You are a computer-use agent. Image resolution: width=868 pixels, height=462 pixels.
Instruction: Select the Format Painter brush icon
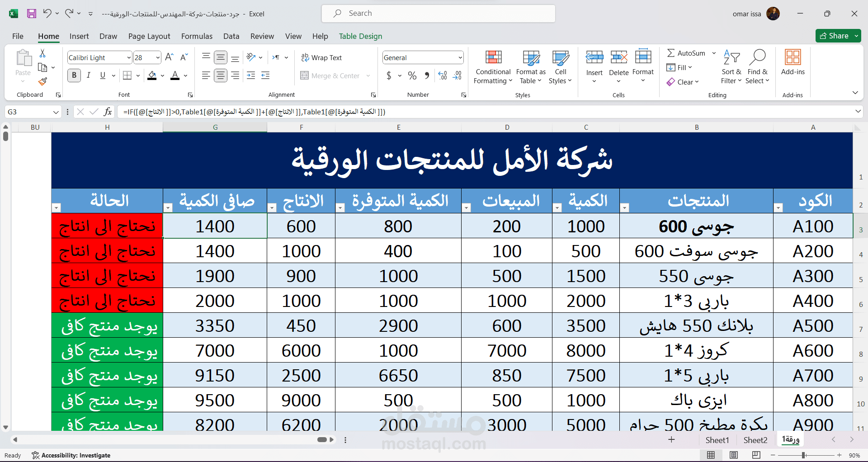(x=42, y=81)
